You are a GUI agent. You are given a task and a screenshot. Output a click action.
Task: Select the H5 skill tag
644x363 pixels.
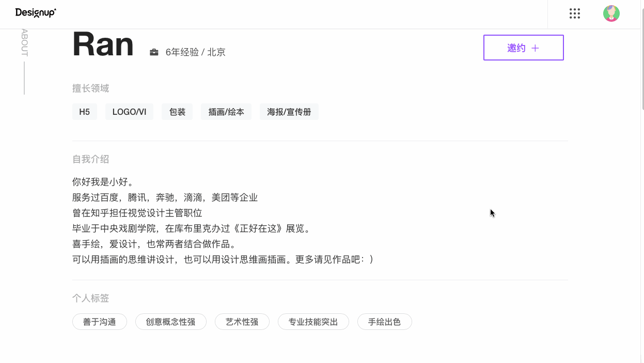(85, 112)
